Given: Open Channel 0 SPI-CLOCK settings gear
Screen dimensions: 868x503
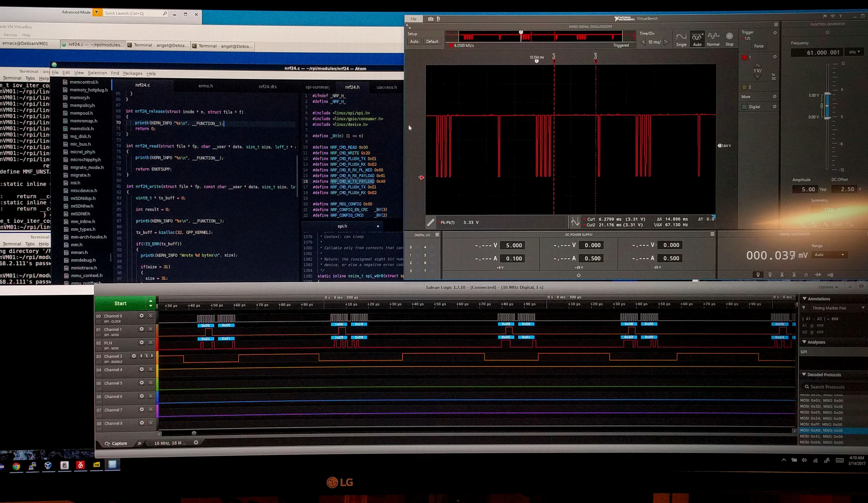Looking at the screenshot, I should click(142, 316).
